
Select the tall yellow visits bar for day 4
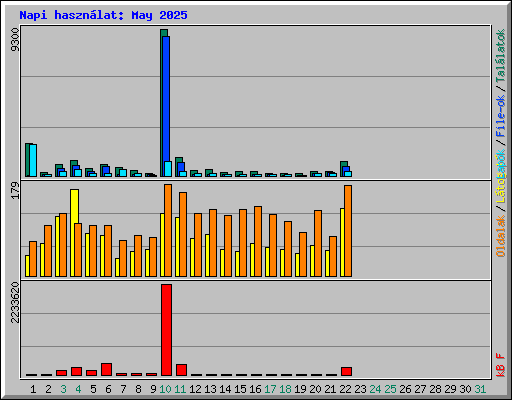pos(74,207)
